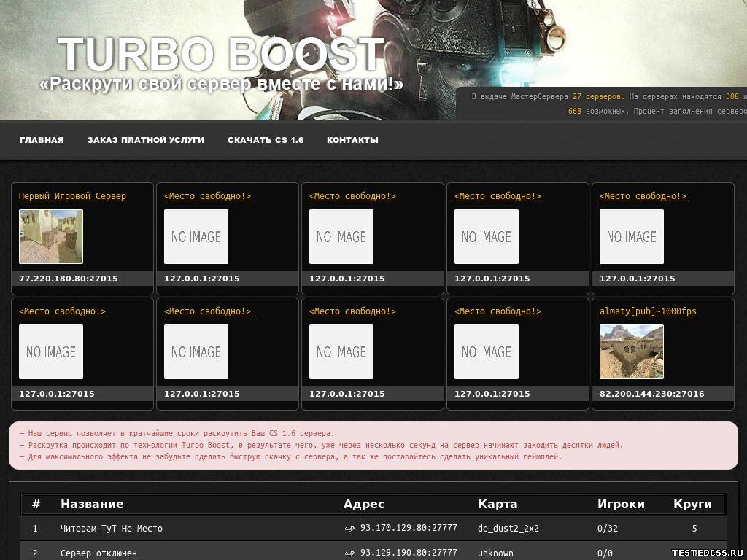747x560 pixels.
Task: Sort table by the Игроки column header
Action: point(621,505)
